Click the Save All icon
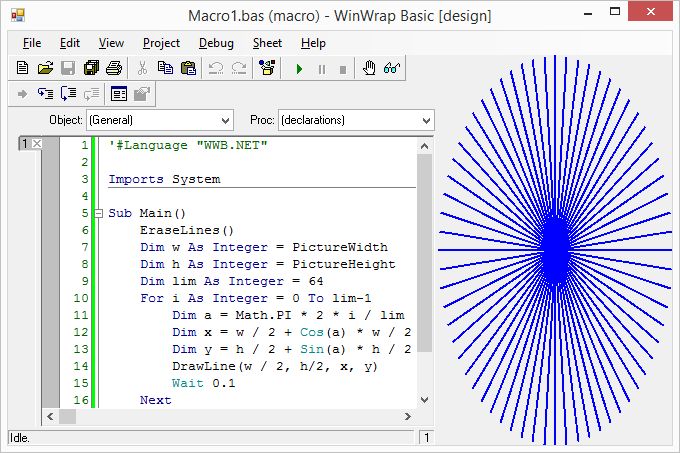Viewport: 680px width, 453px height. pyautogui.click(x=91, y=68)
